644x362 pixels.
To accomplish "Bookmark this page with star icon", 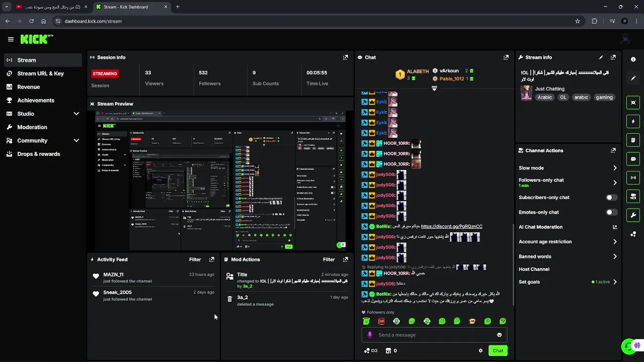I will tap(577, 21).
